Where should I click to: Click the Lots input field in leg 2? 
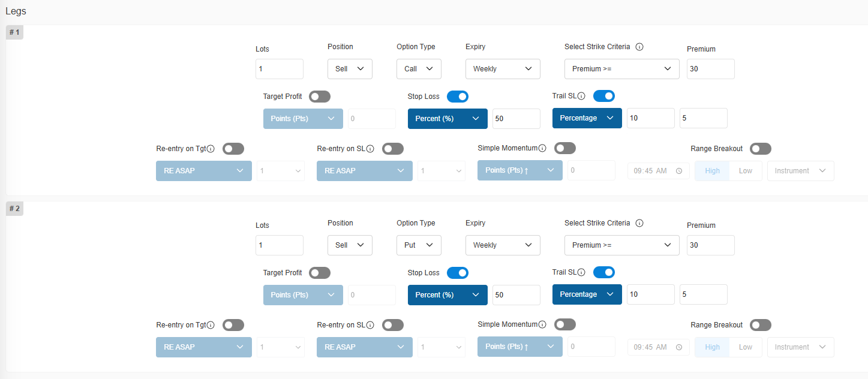tap(279, 245)
